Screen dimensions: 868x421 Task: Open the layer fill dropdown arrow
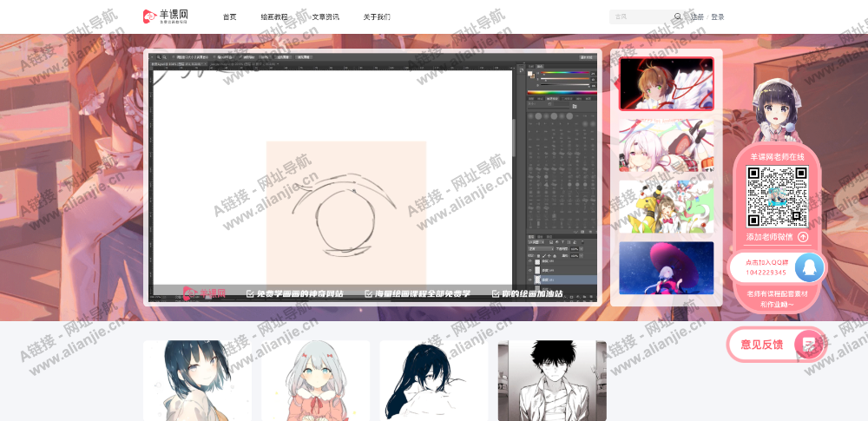tap(582, 256)
